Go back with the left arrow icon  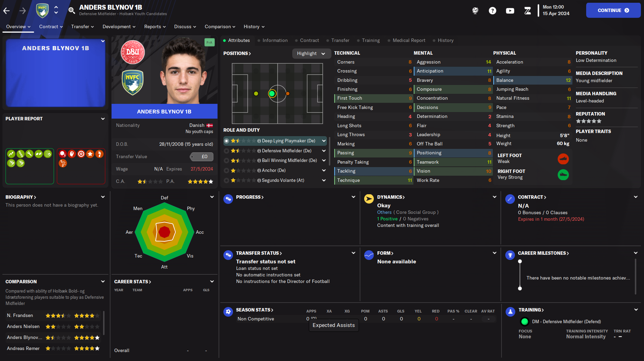pos(7,11)
